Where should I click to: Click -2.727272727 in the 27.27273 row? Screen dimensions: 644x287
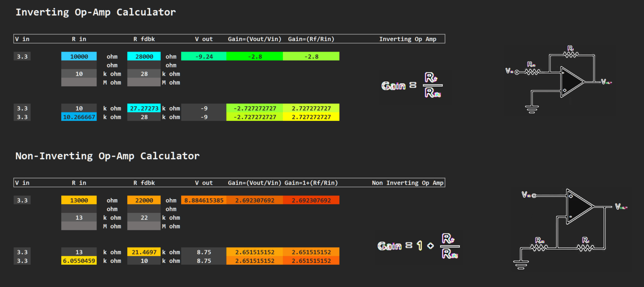coord(255,108)
